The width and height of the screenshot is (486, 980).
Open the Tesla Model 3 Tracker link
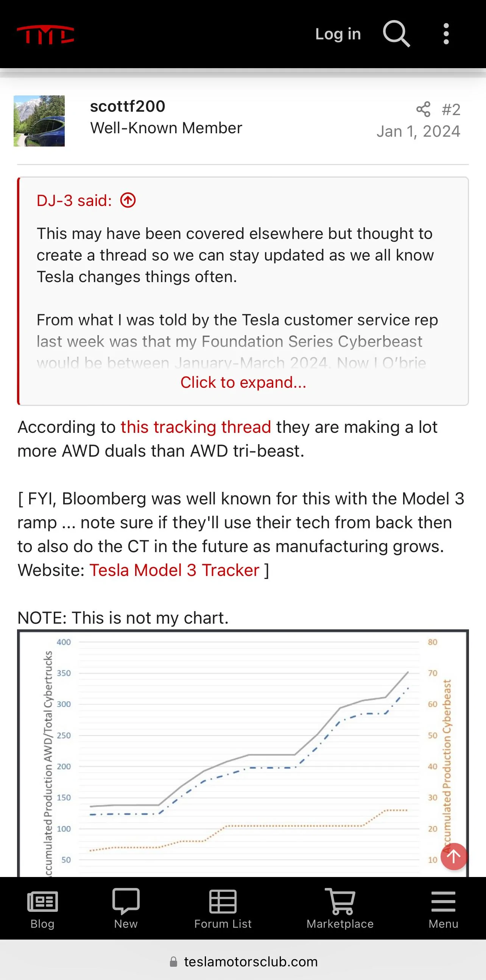coord(174,570)
